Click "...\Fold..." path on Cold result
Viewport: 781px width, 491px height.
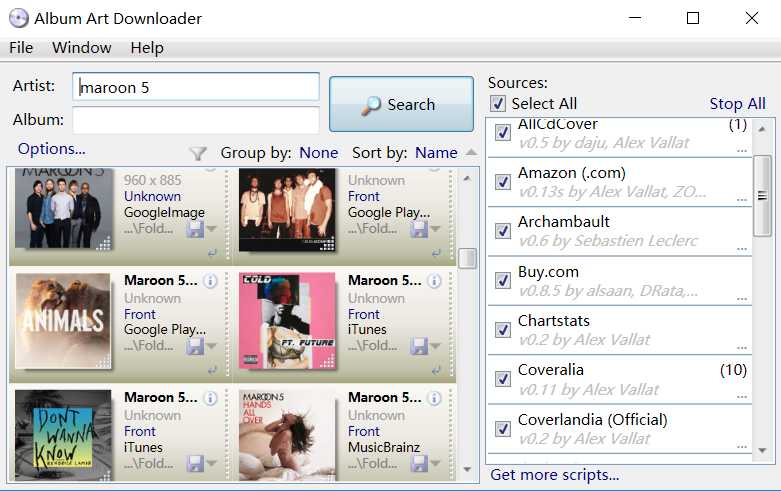pyautogui.click(x=373, y=346)
